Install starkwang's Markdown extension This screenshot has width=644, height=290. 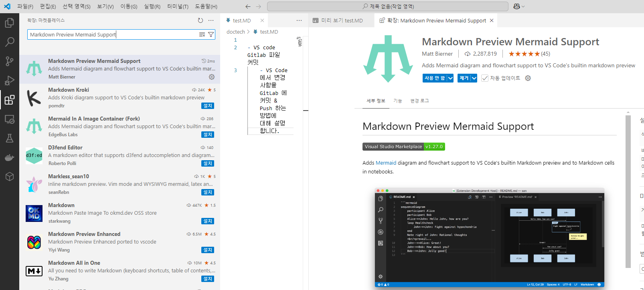208,221
